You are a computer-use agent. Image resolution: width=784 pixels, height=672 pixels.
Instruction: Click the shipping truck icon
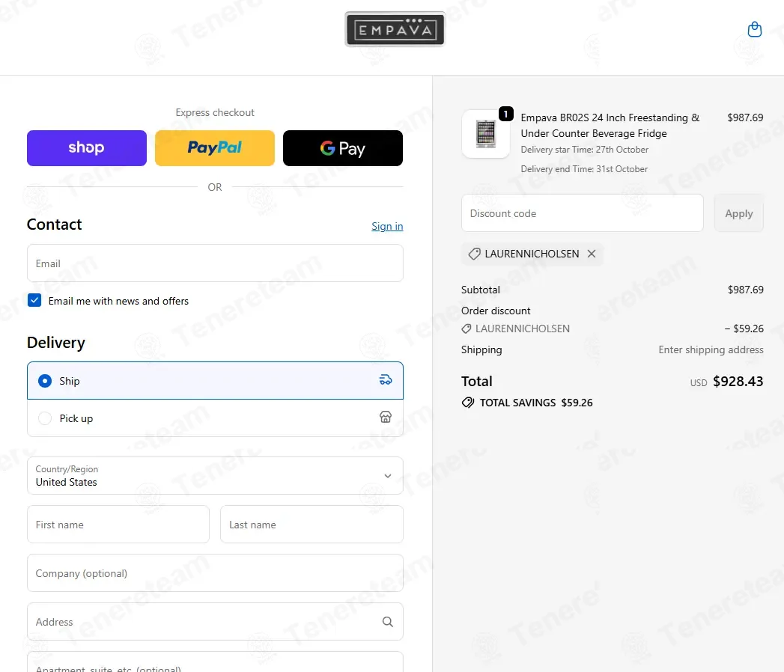pos(386,379)
